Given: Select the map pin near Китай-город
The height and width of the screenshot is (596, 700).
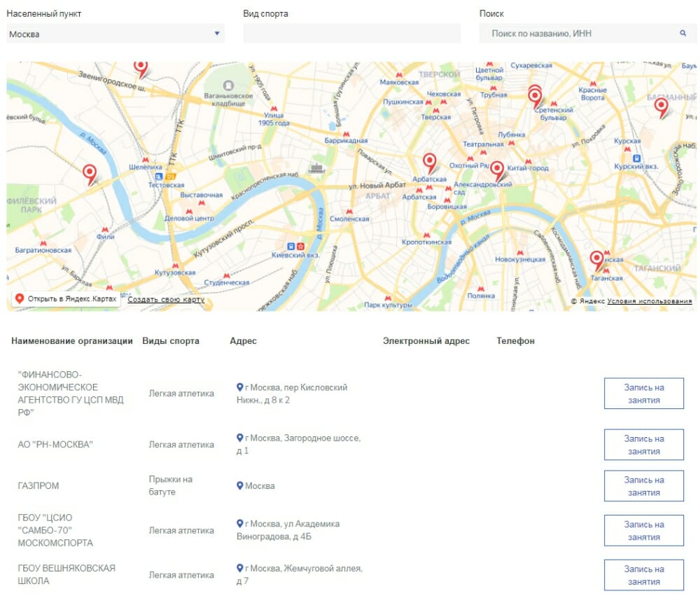Looking at the screenshot, I should coord(497,172).
